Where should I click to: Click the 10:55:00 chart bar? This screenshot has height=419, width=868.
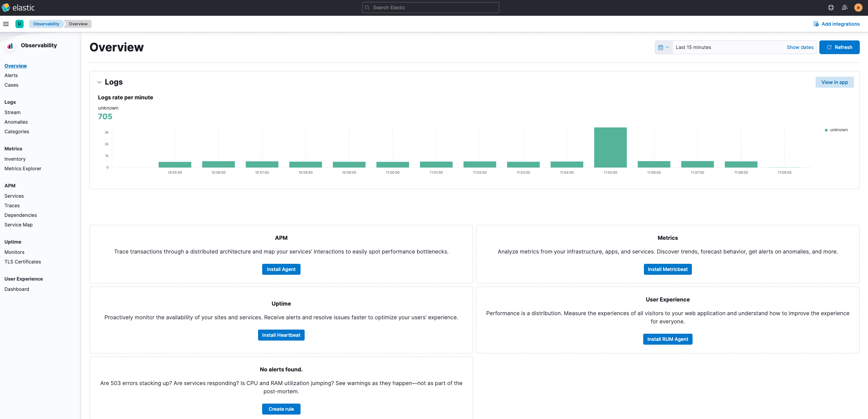coord(175,164)
